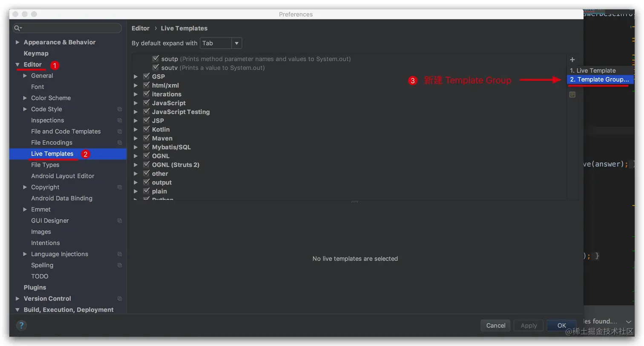Viewport: 644px width, 346px height.
Task: Expand the Emmet settings arrow
Action: [x=25, y=209]
